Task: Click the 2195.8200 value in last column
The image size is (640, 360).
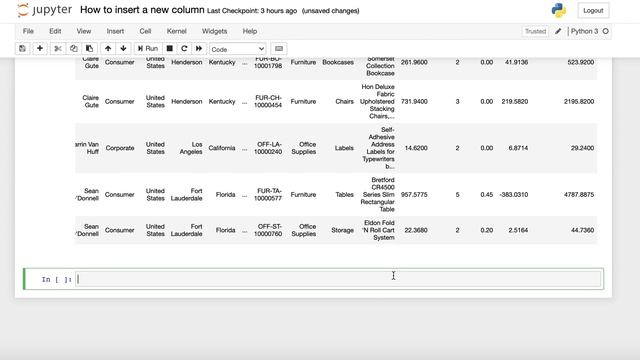Action: coord(579,101)
